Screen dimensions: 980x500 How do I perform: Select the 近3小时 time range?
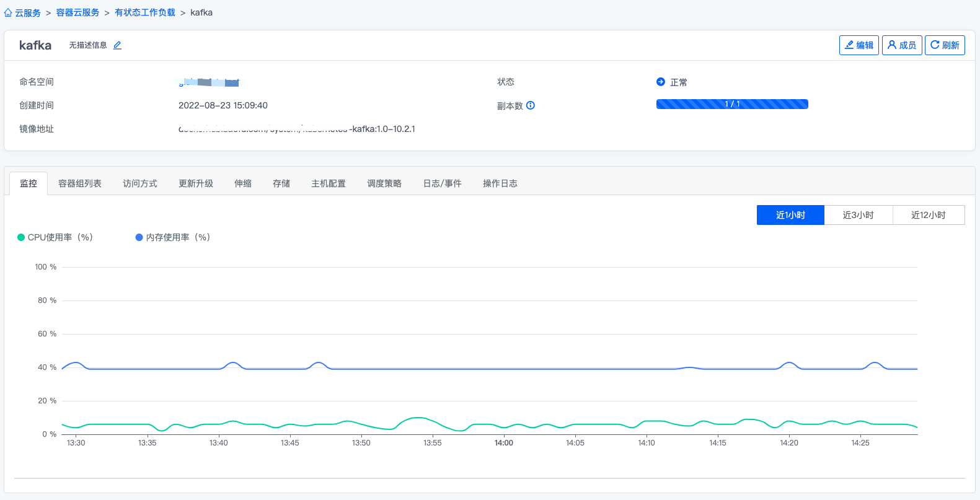(859, 215)
